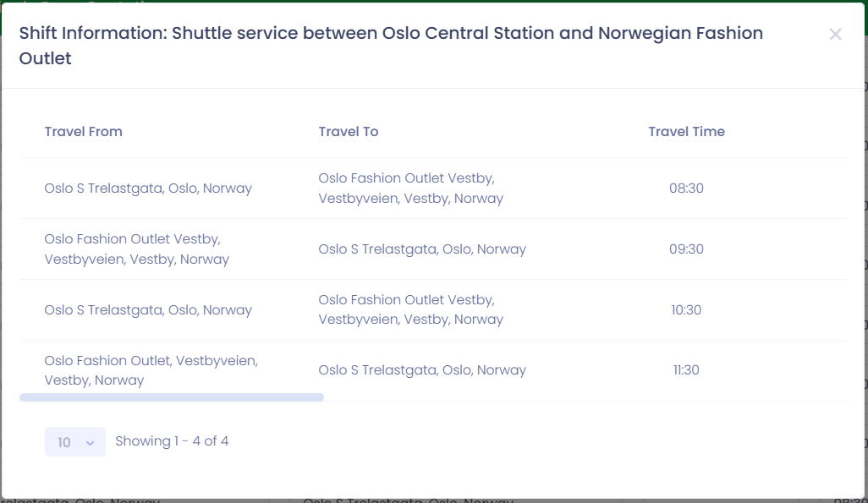This screenshot has height=503, width=868.
Task: Click first row's Oslo S Trelastgata origin
Action: click(148, 189)
